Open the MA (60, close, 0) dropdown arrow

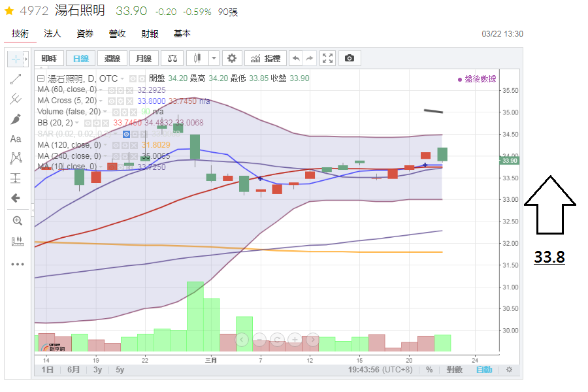coord(101,90)
